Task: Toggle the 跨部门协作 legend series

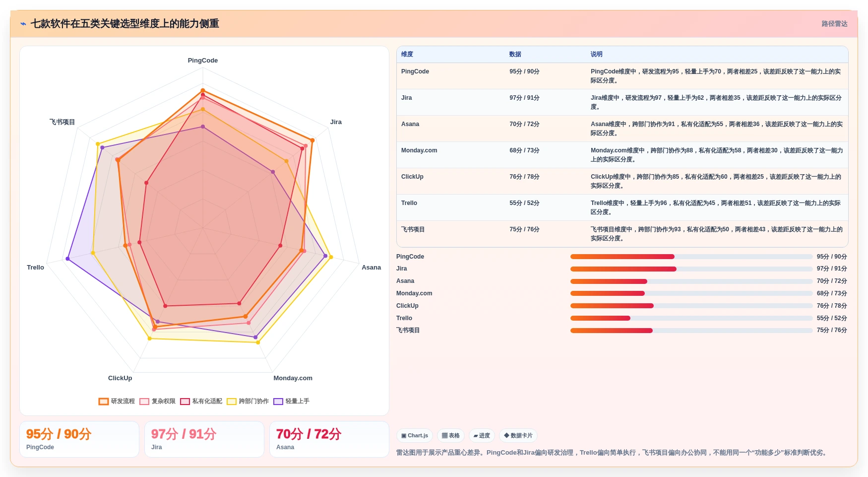Action: [248, 401]
